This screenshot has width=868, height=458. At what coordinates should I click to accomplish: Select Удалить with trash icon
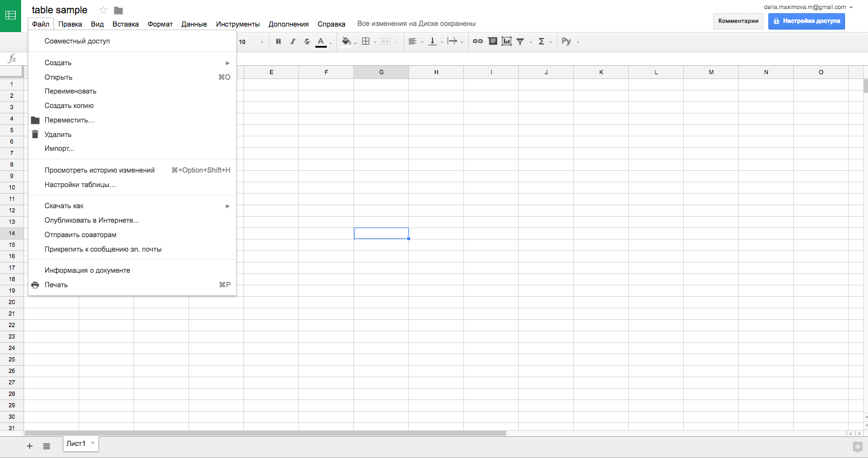coord(132,135)
